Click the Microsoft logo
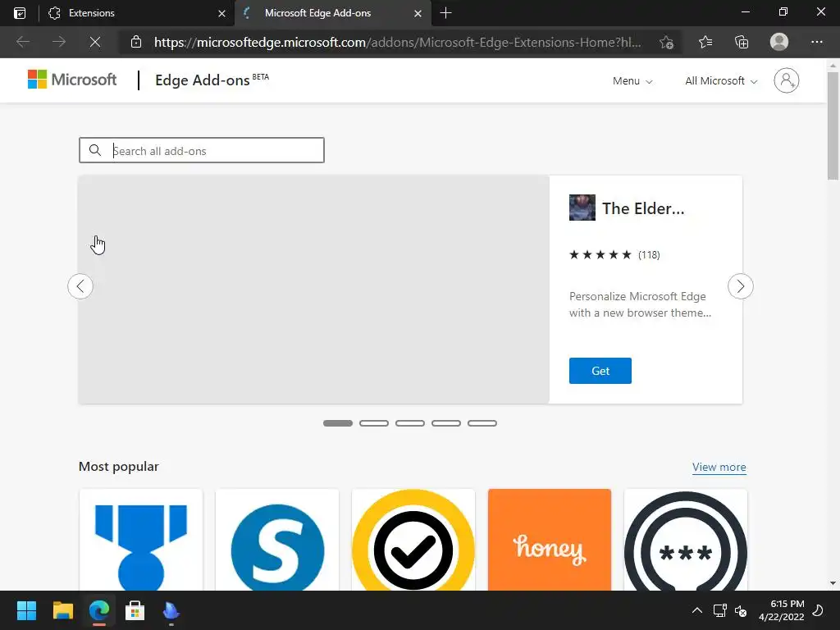Viewport: 840px width, 630px height. [72, 80]
